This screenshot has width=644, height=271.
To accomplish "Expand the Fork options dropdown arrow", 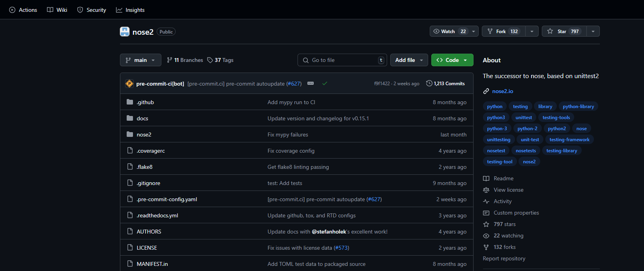I will (x=532, y=31).
